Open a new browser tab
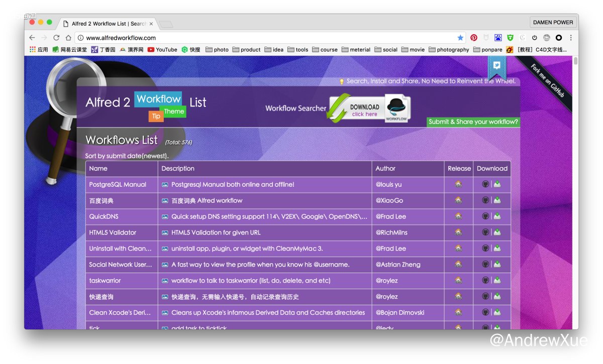This screenshot has height=364, width=603. (166, 24)
